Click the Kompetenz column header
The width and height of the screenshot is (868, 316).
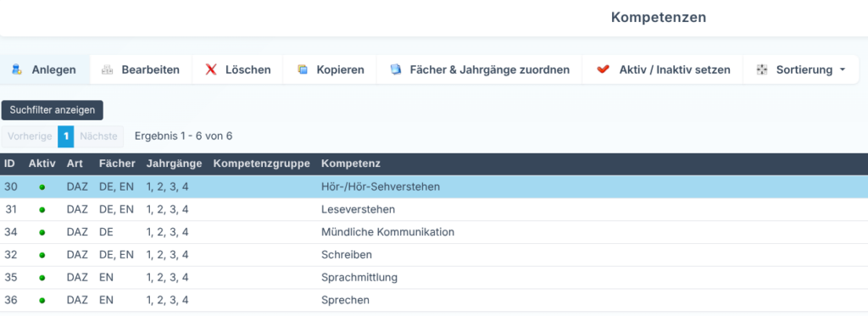pyautogui.click(x=350, y=164)
